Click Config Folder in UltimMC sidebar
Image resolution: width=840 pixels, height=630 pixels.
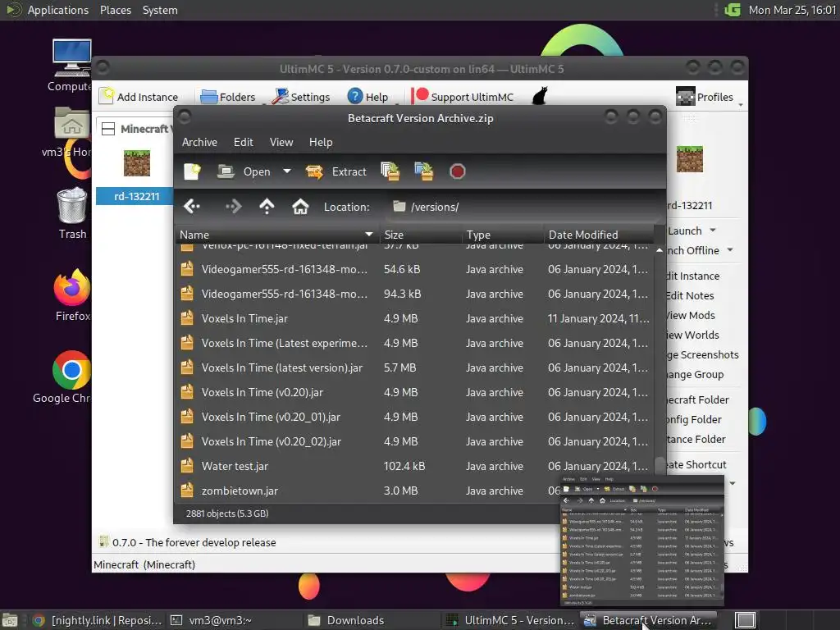(x=694, y=419)
